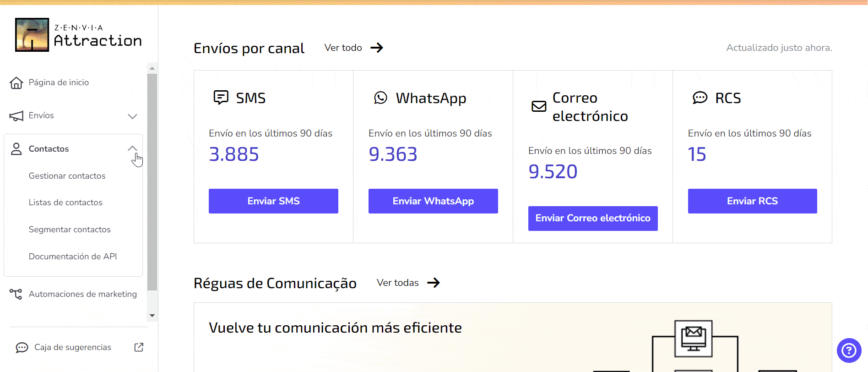
Task: Expand the Envíos section
Action: pos(132,116)
